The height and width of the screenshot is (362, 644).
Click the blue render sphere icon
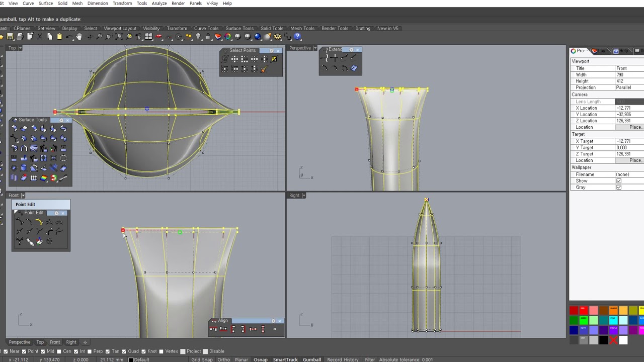click(x=258, y=37)
